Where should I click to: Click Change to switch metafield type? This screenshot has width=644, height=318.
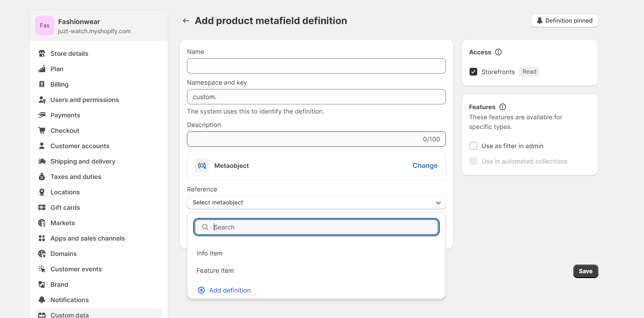tap(425, 165)
